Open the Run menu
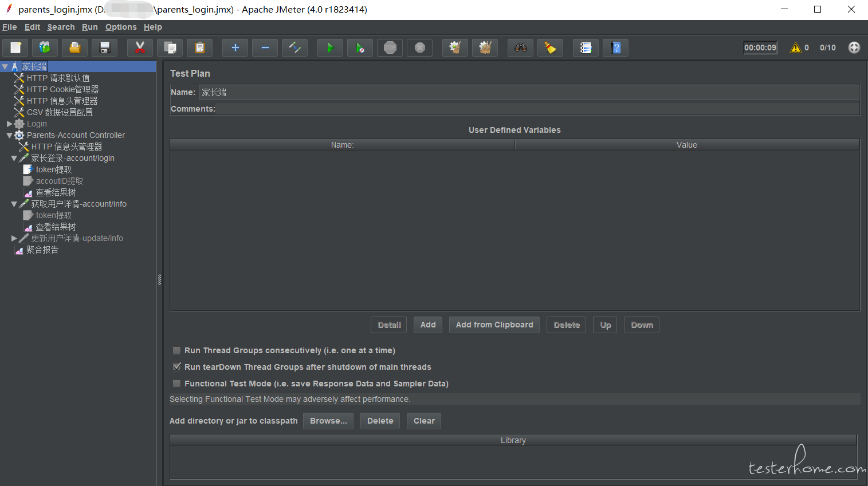Viewport: 868px width, 486px height. pos(90,27)
